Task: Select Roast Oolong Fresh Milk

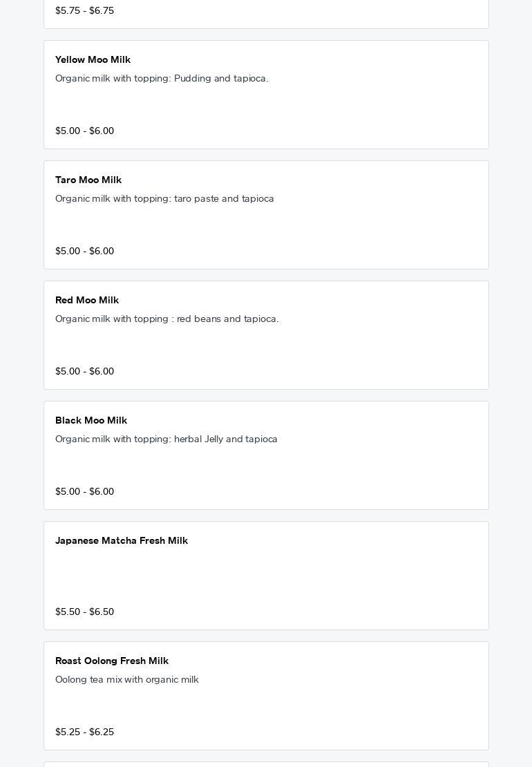Action: 112,661
